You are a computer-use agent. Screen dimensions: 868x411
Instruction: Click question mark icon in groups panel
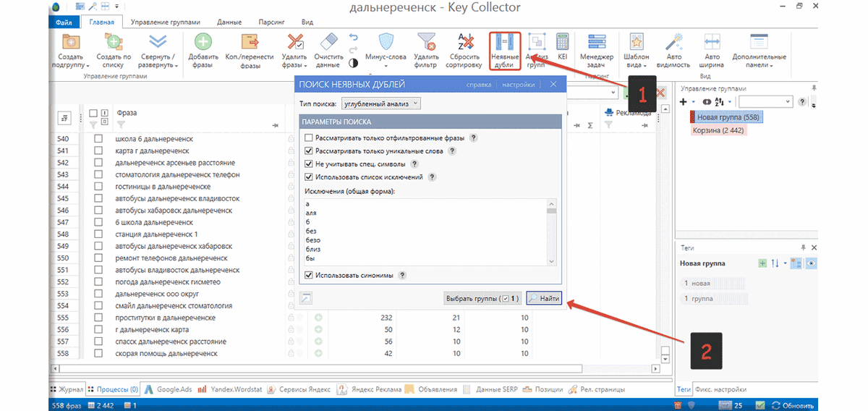(801, 102)
